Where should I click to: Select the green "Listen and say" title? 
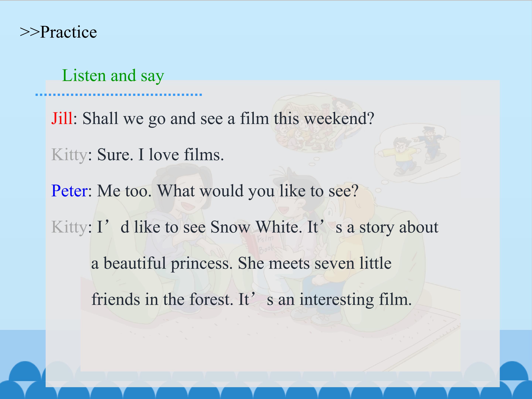[113, 76]
